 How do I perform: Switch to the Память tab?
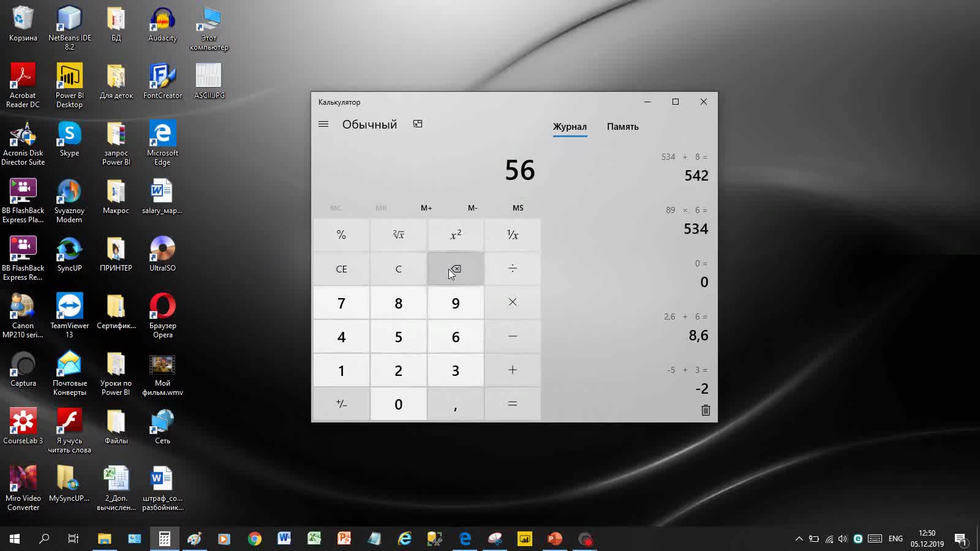coord(623,127)
